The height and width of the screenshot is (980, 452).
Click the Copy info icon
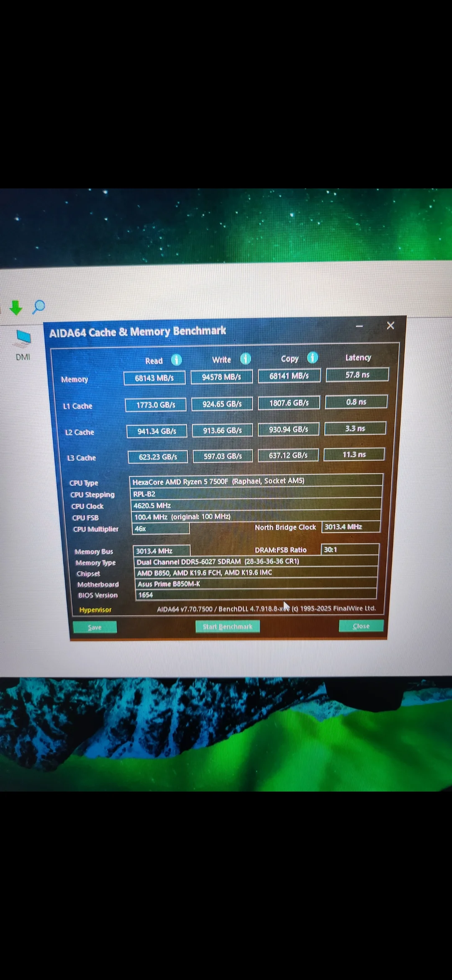[312, 358]
